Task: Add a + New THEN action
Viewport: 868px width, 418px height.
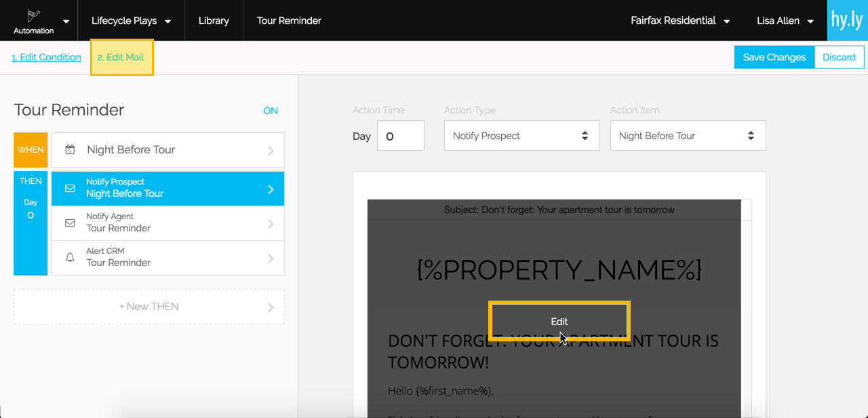Action: click(x=149, y=307)
